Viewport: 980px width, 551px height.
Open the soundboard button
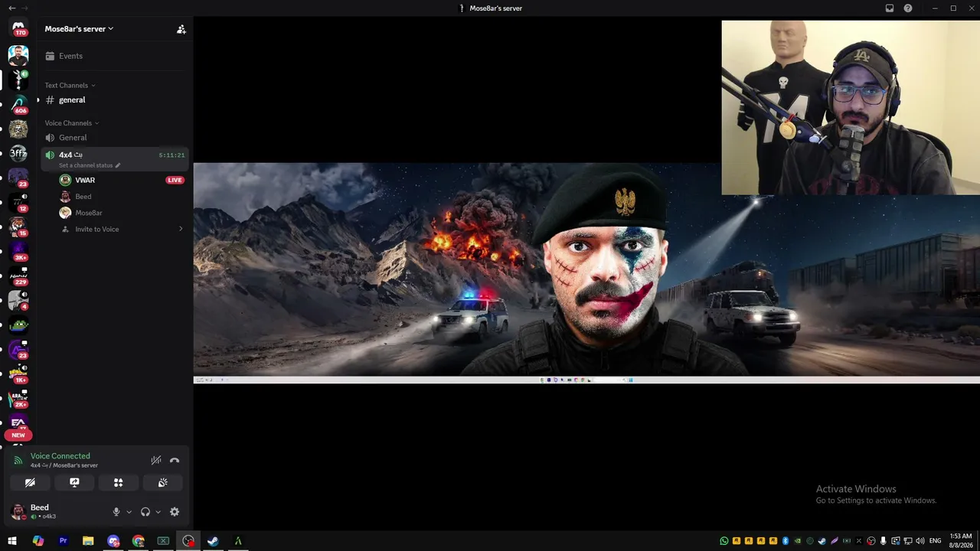[x=163, y=483]
